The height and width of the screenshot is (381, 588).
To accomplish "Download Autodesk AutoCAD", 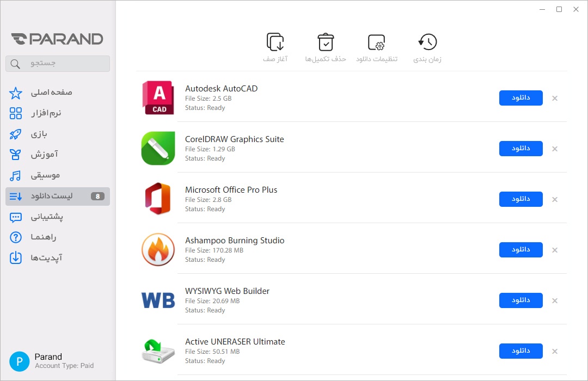I will [x=520, y=98].
